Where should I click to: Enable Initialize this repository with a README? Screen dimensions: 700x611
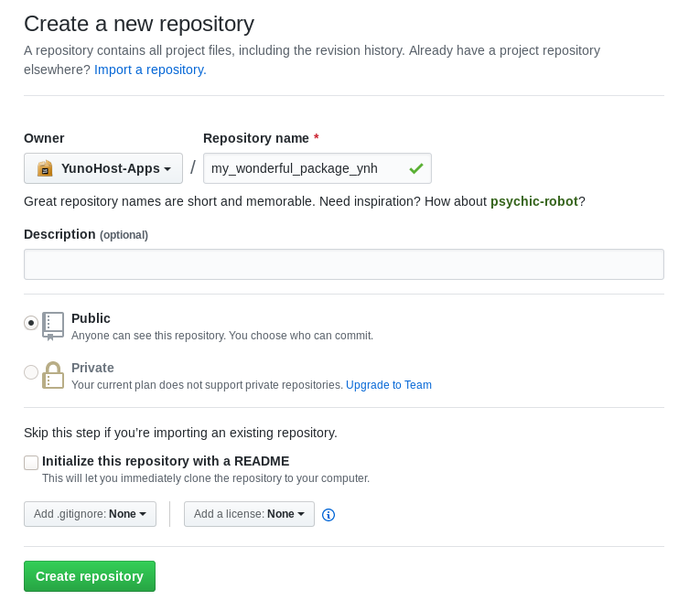click(x=31, y=463)
